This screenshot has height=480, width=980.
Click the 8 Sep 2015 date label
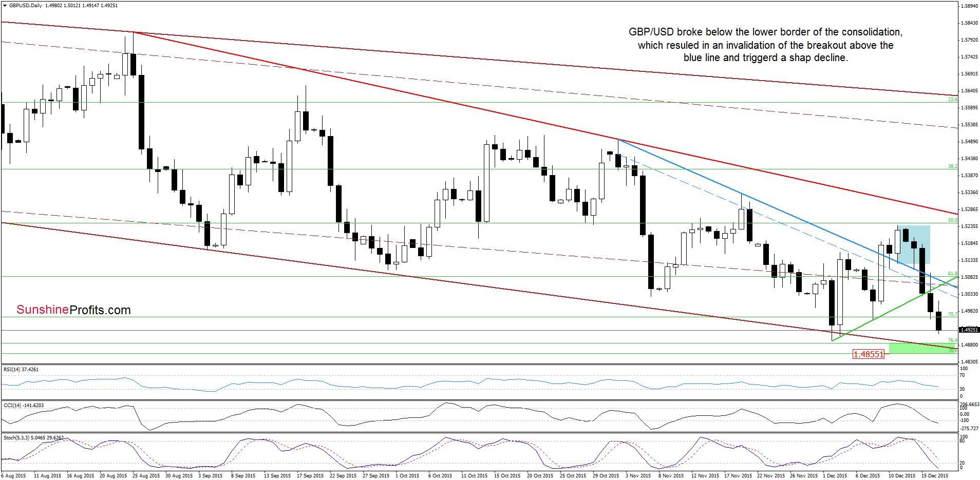(243, 476)
